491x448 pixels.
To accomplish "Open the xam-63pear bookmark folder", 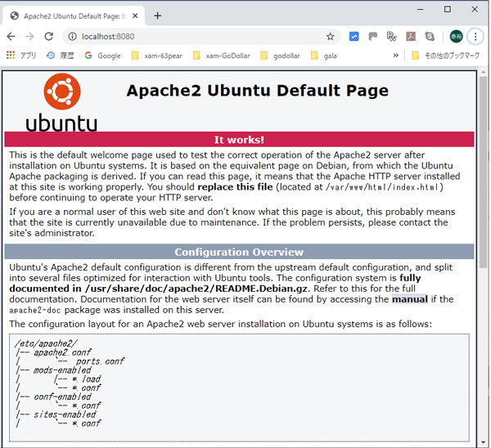I will [157, 56].
